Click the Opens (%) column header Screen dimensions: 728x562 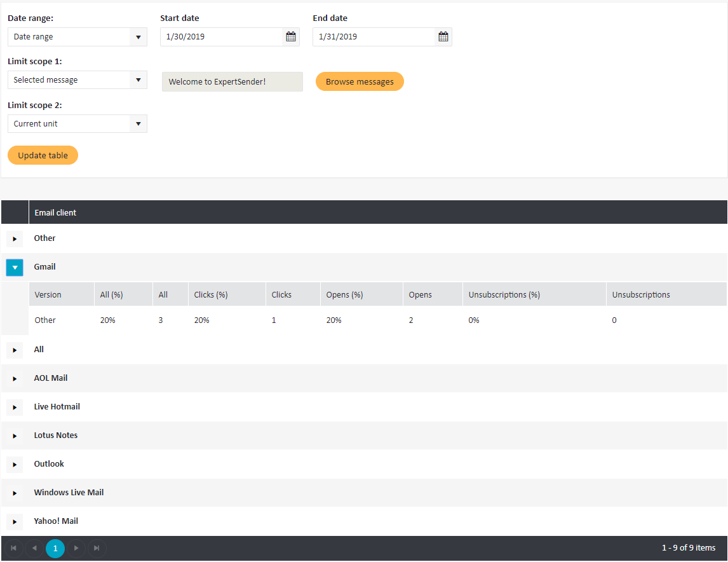361,294
